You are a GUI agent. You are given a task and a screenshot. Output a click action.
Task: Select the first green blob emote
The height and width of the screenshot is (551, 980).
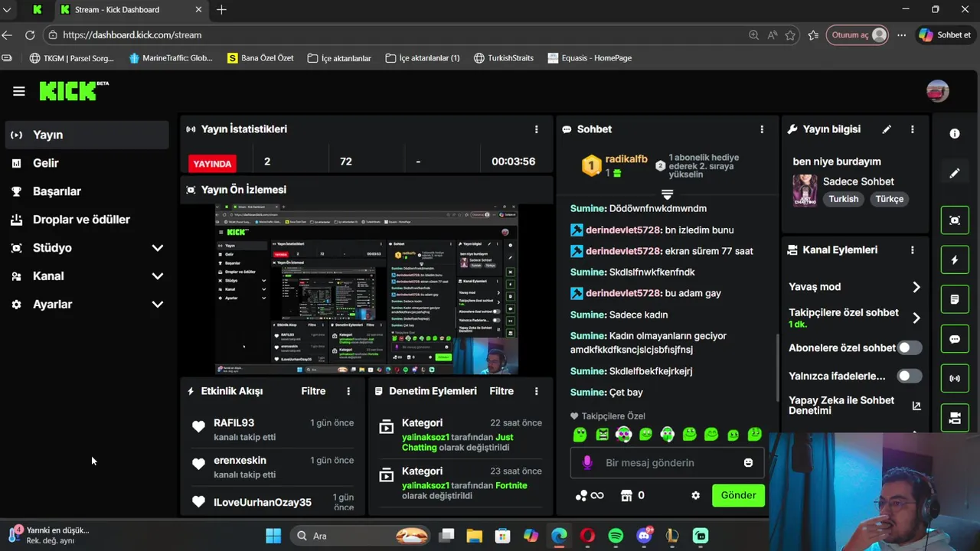click(580, 435)
